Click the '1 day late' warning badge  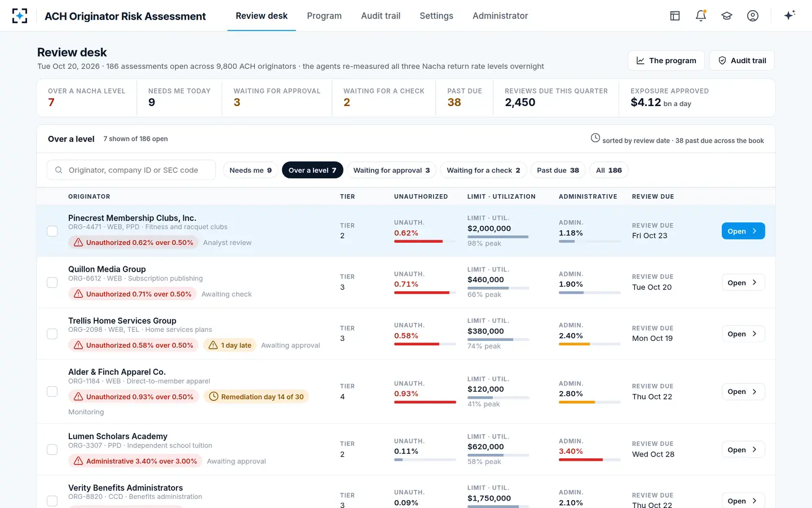pos(230,345)
